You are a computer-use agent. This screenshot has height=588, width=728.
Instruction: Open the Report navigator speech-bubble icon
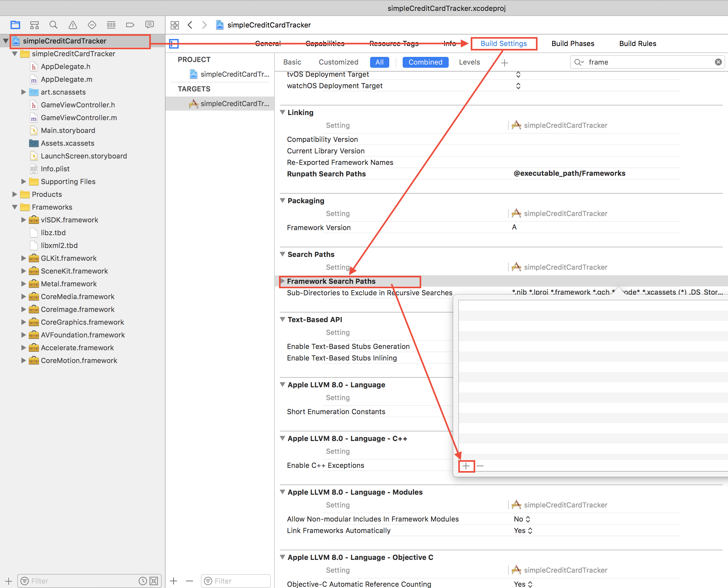(x=149, y=25)
